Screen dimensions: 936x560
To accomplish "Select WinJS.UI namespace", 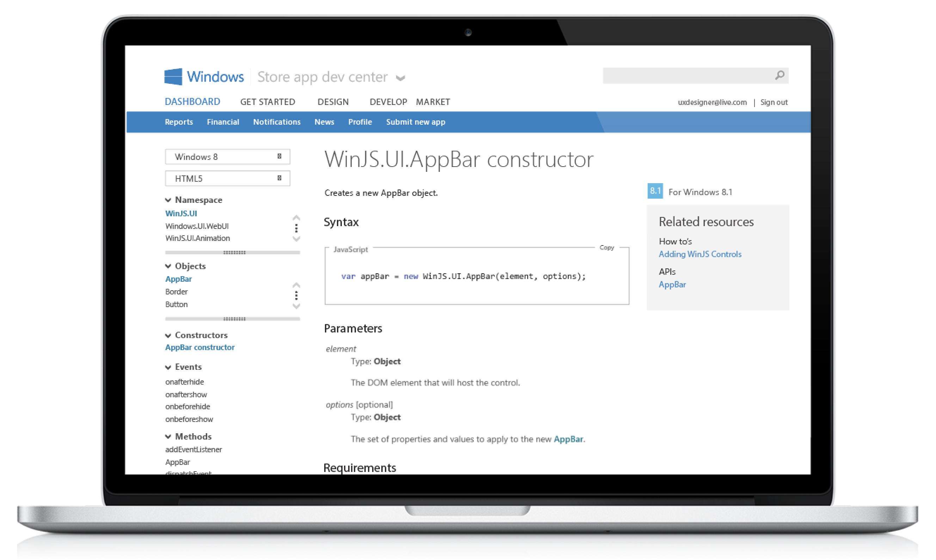I will [181, 213].
